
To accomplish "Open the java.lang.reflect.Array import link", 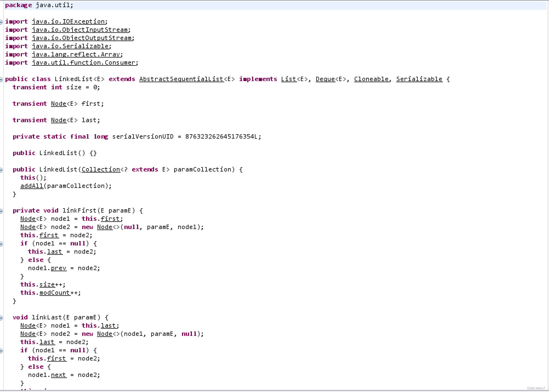I will (x=76, y=55).
